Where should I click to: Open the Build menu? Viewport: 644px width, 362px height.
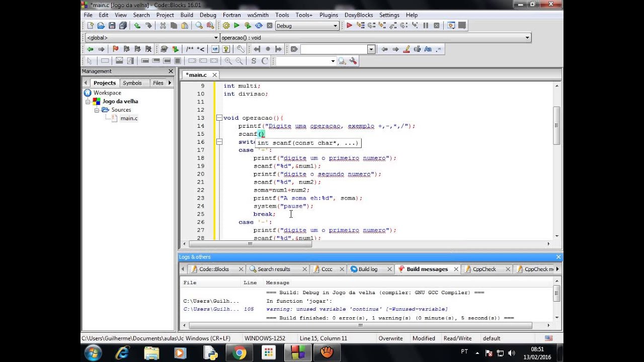(187, 15)
